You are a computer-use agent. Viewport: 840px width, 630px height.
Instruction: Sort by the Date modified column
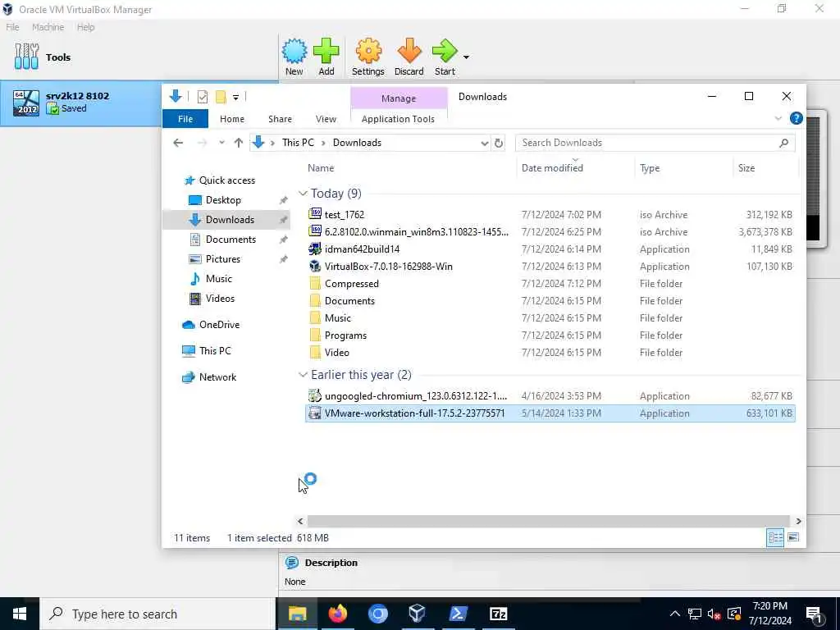tap(552, 168)
